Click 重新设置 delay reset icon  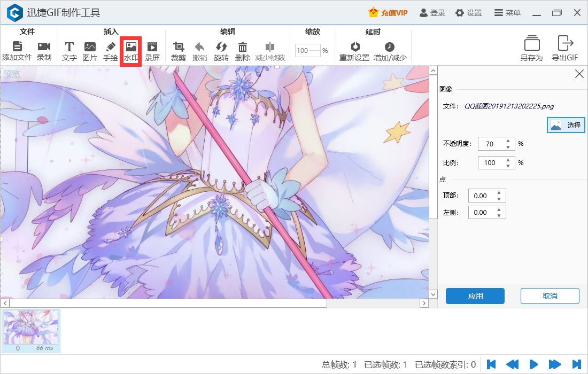coord(355,46)
